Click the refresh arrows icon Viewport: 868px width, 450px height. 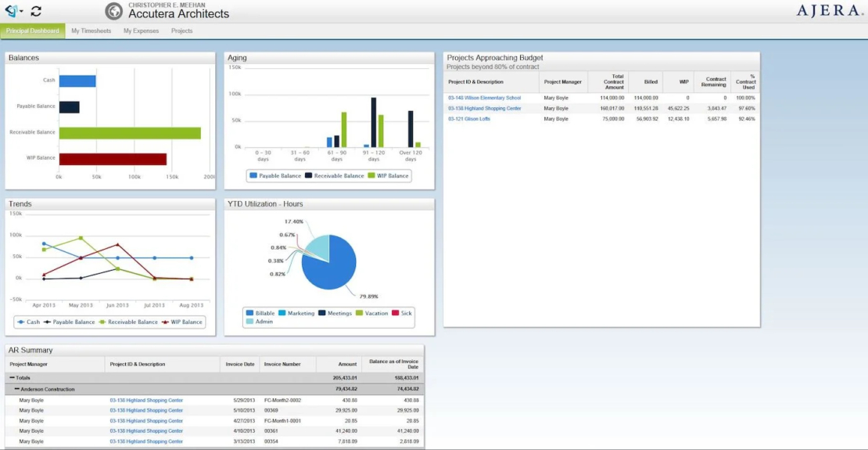point(36,11)
